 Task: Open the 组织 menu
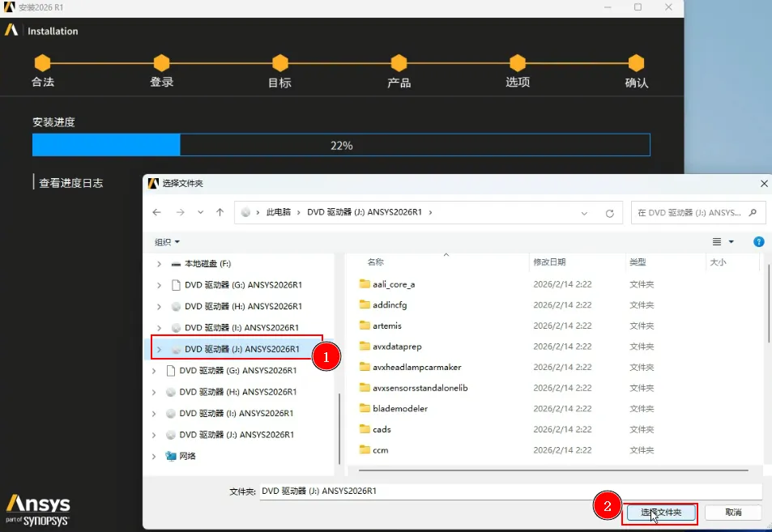coord(167,242)
